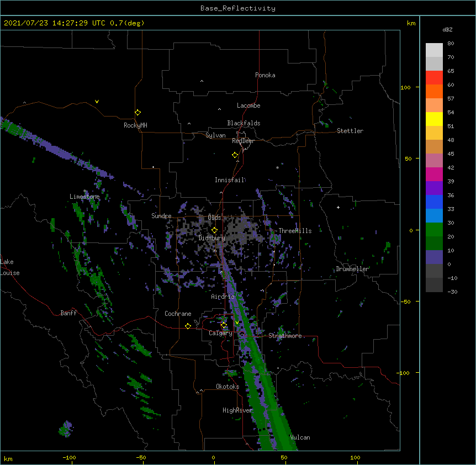Click the yellow V marker northeast of Calgary
Screen dimensions: 476x465
click(237, 323)
